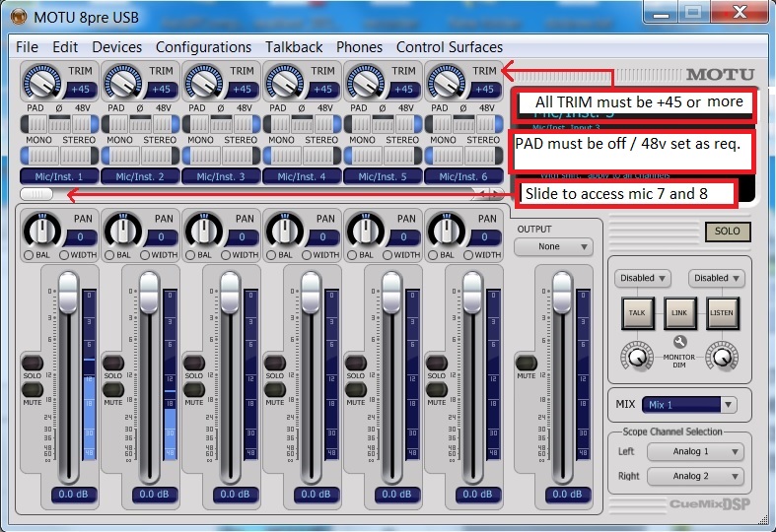
Task: Click the talkback level knob below TALK
Action: click(637, 356)
